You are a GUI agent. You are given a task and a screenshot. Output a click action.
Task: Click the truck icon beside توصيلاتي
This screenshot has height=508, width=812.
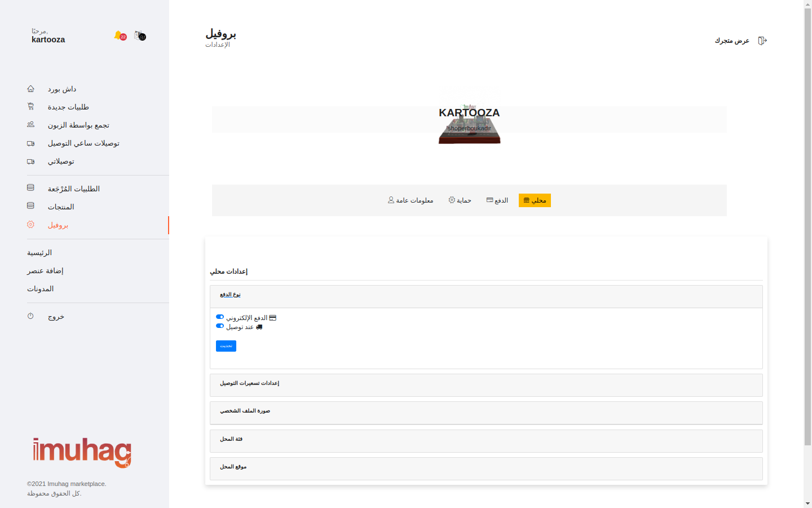[30, 161]
